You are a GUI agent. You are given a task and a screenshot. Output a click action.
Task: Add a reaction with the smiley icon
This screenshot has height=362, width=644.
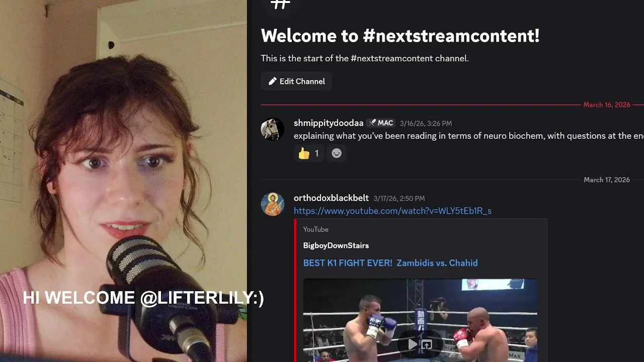point(337,153)
